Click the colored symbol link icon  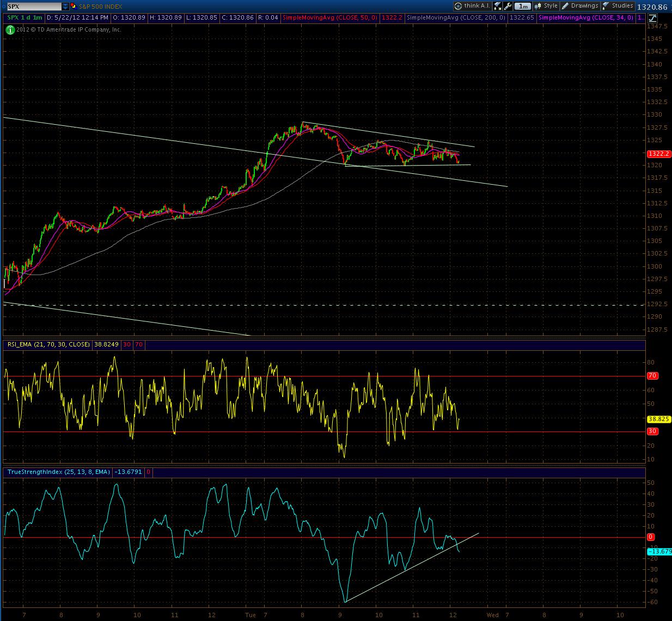pyautogui.click(x=74, y=7)
